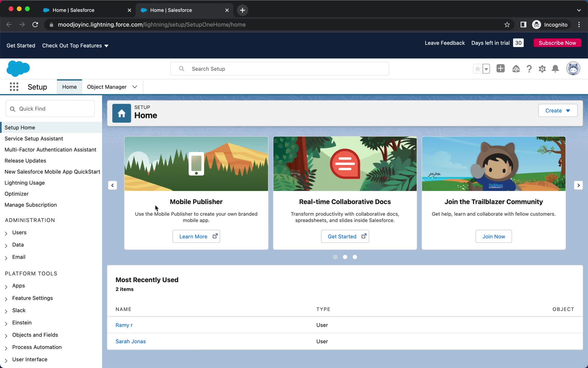Open the Chrome three-dot menu

(x=579, y=25)
